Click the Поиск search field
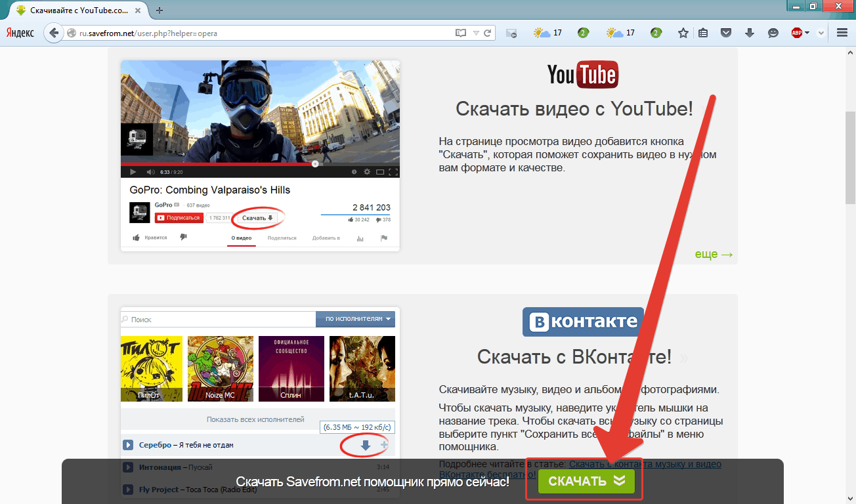856x504 pixels. pos(218,320)
